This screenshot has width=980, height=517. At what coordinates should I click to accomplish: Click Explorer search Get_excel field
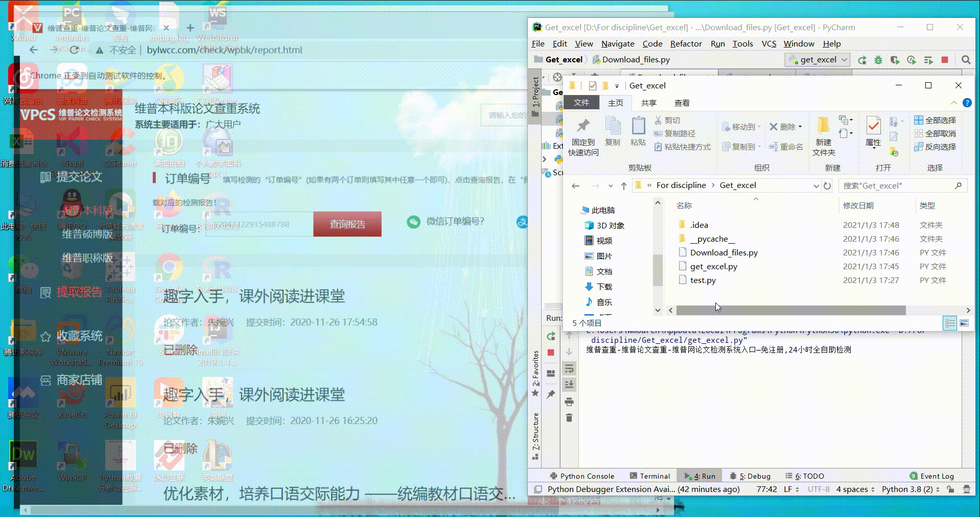coord(902,186)
